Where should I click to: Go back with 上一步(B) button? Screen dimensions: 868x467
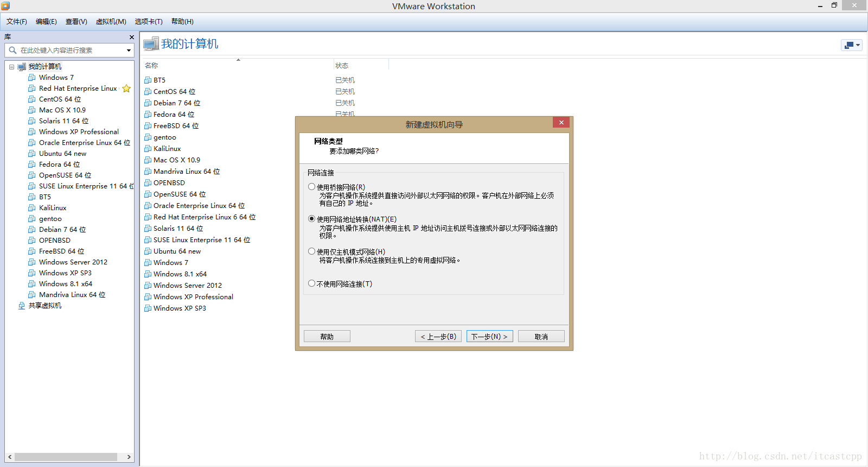point(438,336)
